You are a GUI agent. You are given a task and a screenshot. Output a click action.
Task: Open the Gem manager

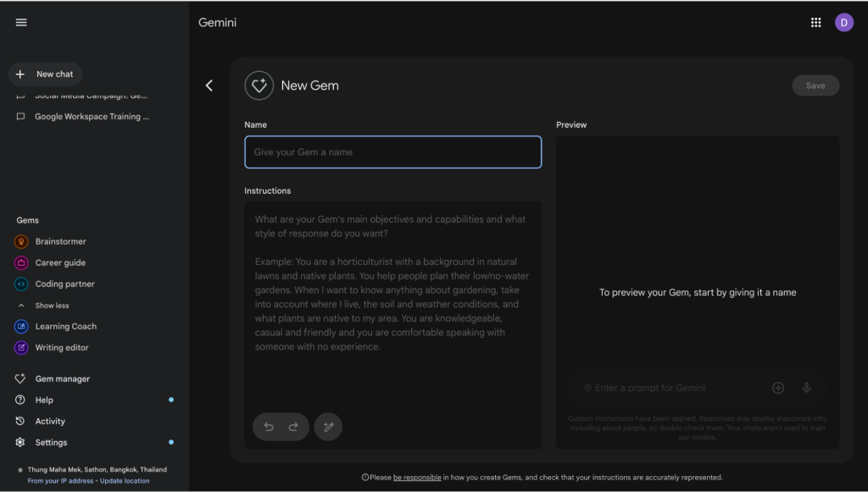pyautogui.click(x=63, y=379)
